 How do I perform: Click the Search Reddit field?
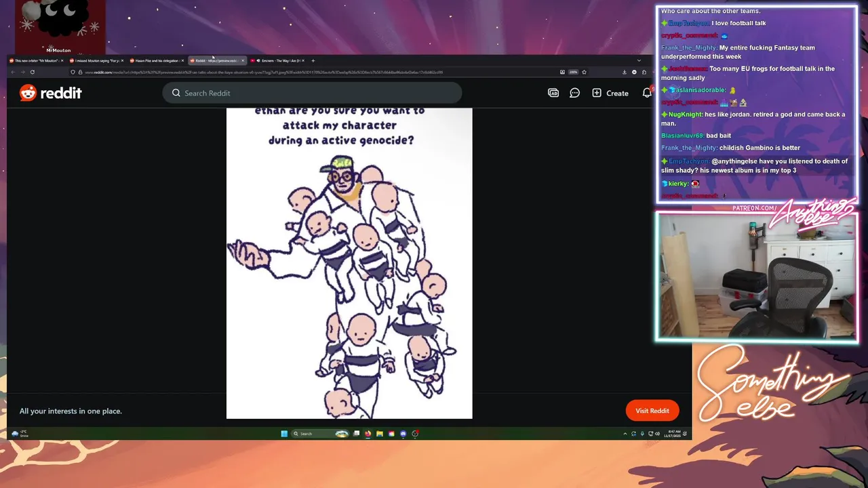312,93
